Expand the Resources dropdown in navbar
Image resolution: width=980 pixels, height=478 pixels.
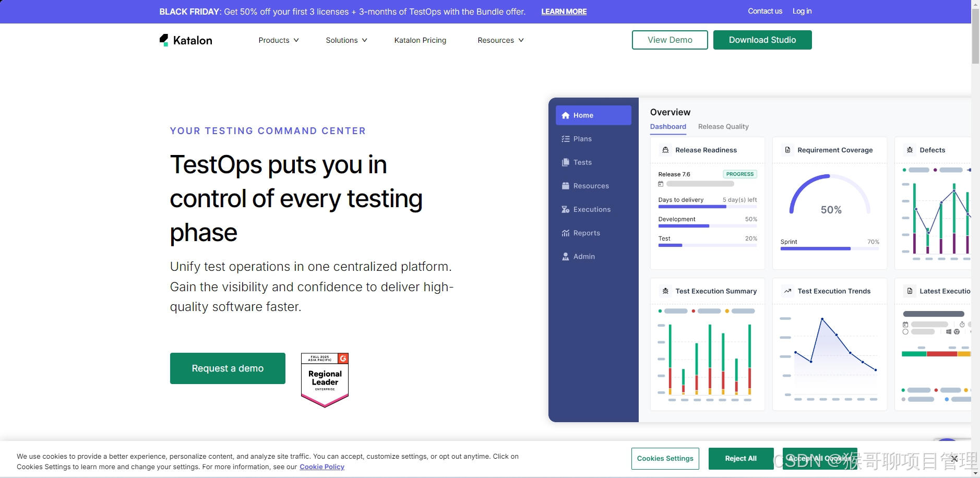coord(500,40)
